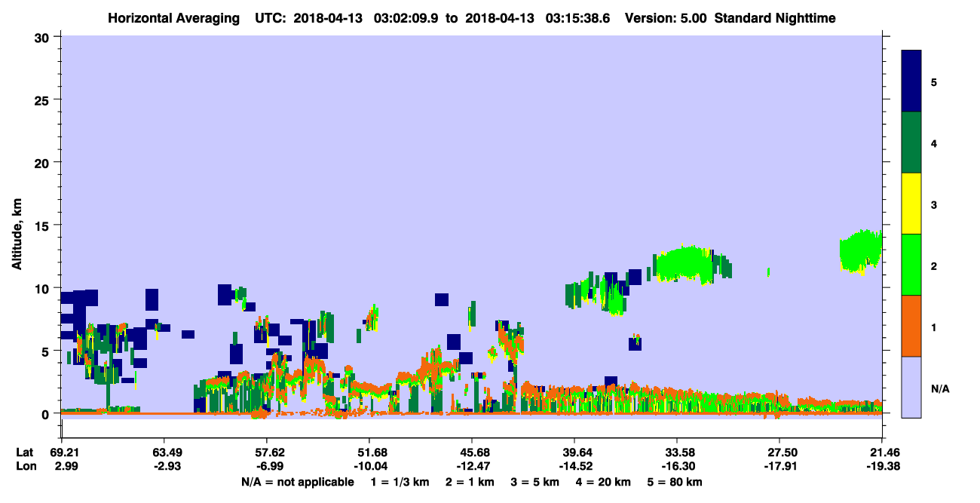Click the y-axis tick label 20
Screen dimensions: 980x503
[x=44, y=162]
